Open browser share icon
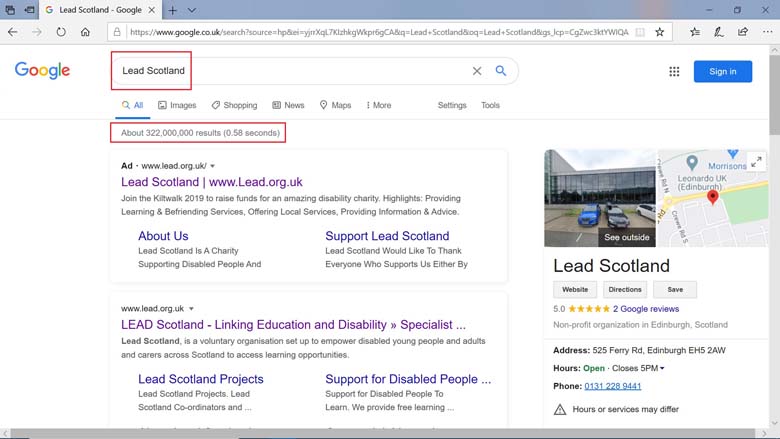Viewport: 780px width, 439px height. (743, 32)
